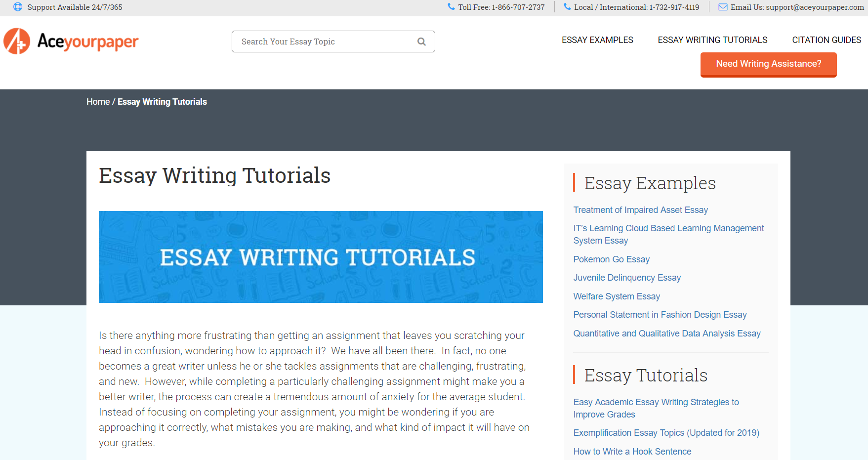Click toll free number 1-866-707-2737
The height and width of the screenshot is (460, 868).
pos(518,7)
